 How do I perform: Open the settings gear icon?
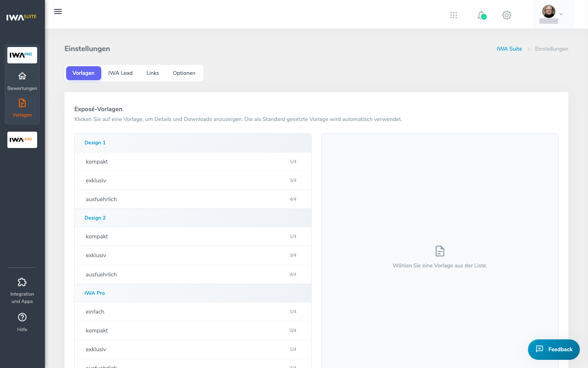[507, 15]
